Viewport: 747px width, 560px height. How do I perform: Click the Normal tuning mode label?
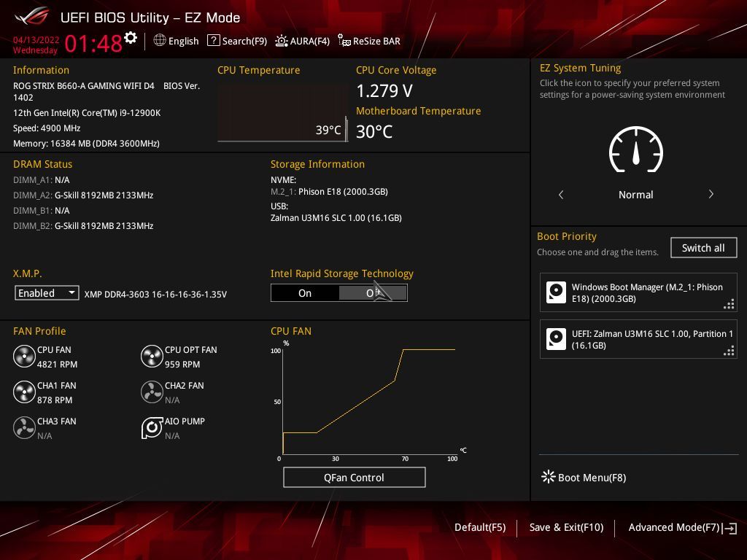635,195
